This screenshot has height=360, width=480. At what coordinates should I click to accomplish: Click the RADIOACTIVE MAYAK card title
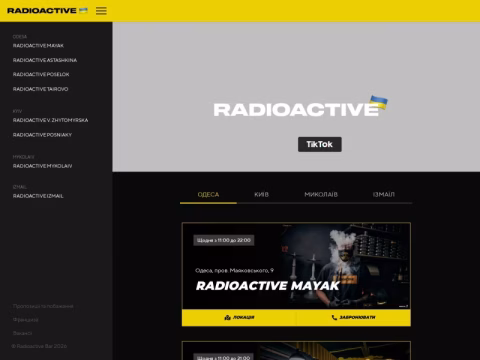[x=268, y=286]
